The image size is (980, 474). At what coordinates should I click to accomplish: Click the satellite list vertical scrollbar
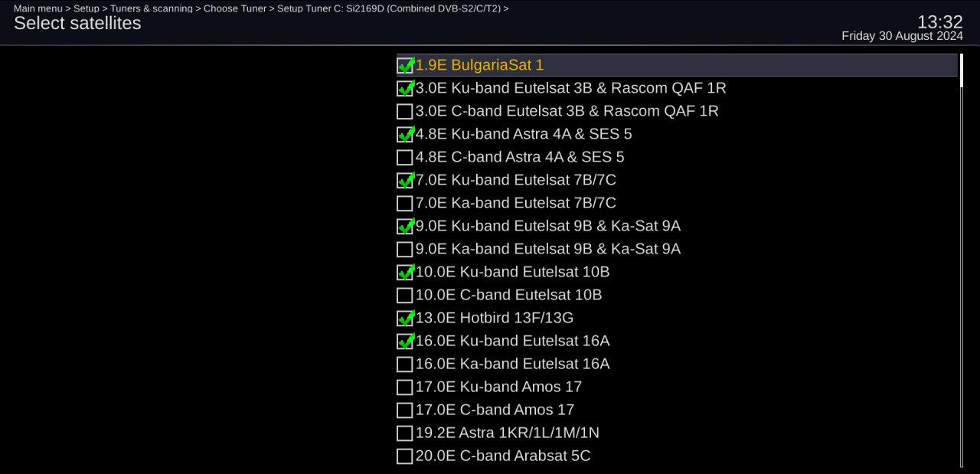point(962,260)
